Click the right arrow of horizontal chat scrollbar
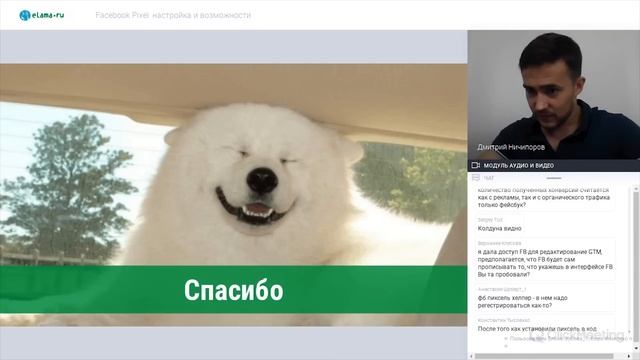This screenshot has width=640, height=360. (x=629, y=356)
